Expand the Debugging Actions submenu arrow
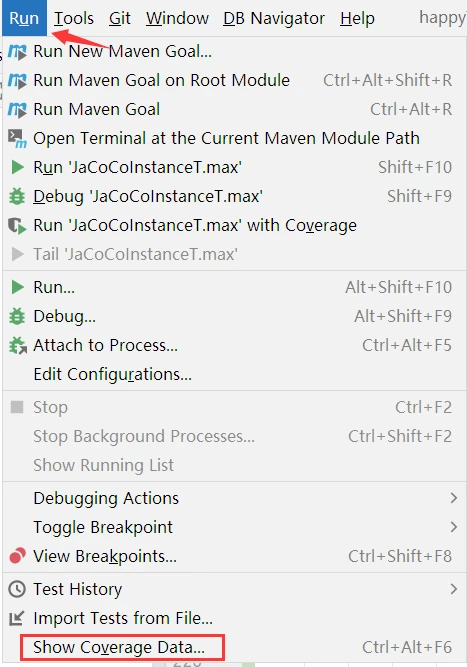Image resolution: width=467 pixels, height=667 pixels. pos(454,498)
